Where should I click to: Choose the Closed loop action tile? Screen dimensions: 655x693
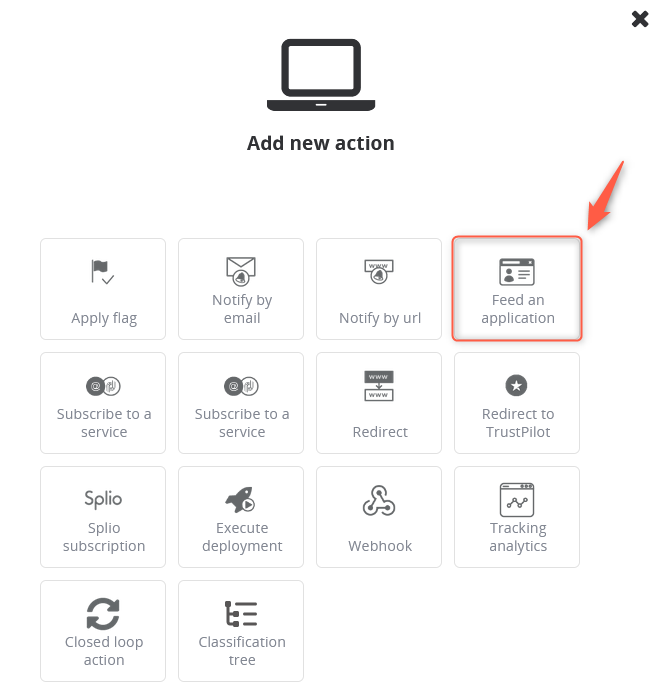(x=103, y=631)
